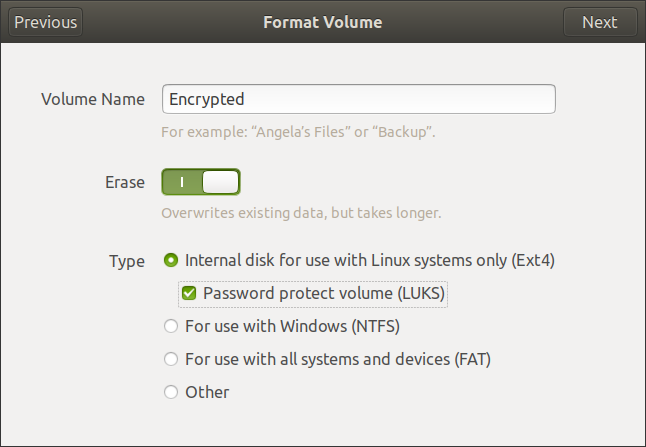Choose the Windows (NTFS) radio button

pyautogui.click(x=171, y=326)
